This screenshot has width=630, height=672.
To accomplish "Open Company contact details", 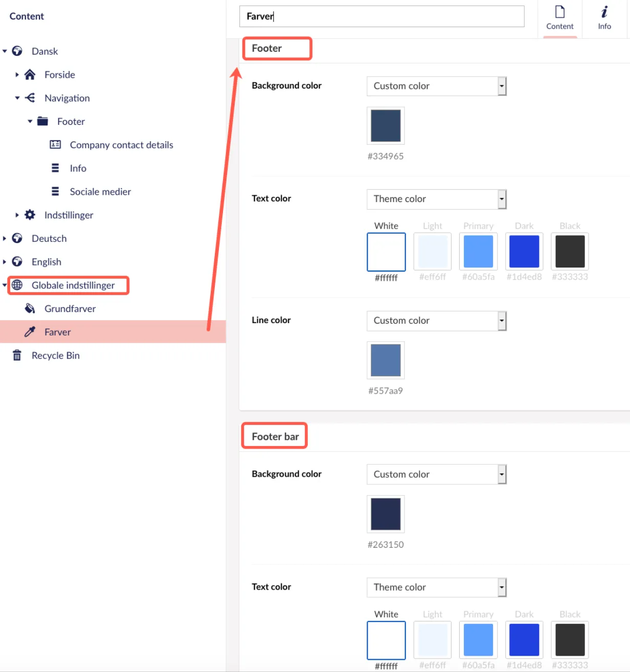I will [x=122, y=145].
